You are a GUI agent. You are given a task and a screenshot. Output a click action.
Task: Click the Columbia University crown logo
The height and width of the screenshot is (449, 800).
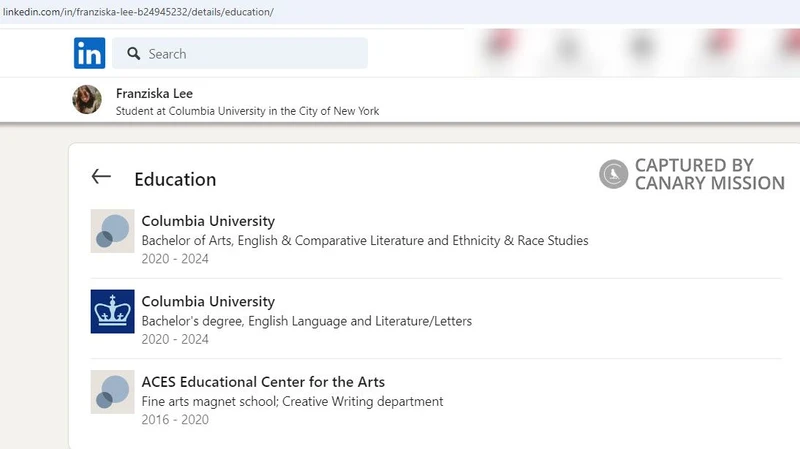pos(113,311)
